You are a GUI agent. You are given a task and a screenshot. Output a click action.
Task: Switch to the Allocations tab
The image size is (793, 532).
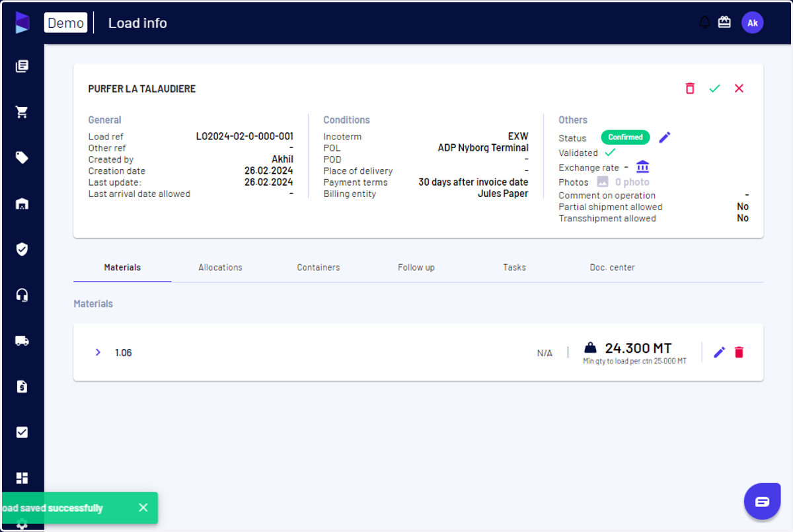click(x=220, y=268)
